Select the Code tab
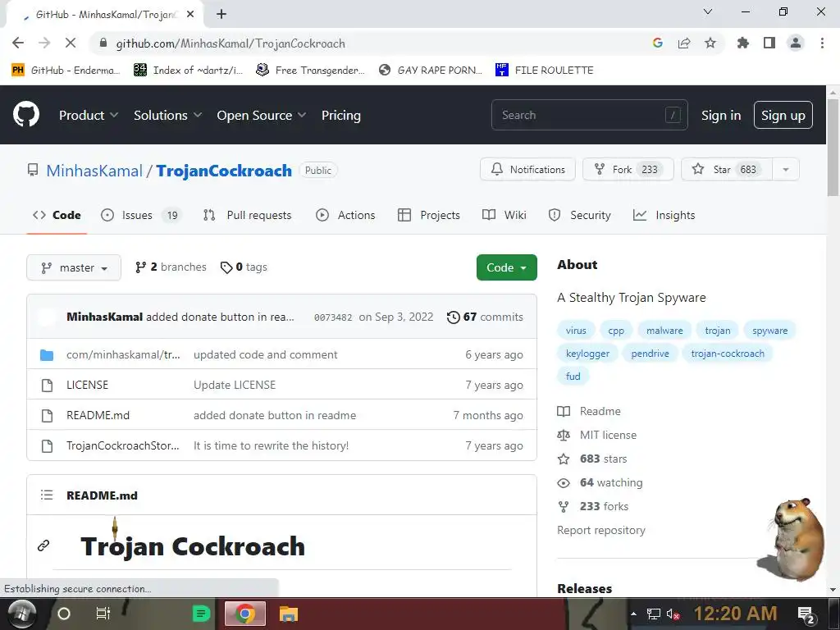 coord(57,216)
